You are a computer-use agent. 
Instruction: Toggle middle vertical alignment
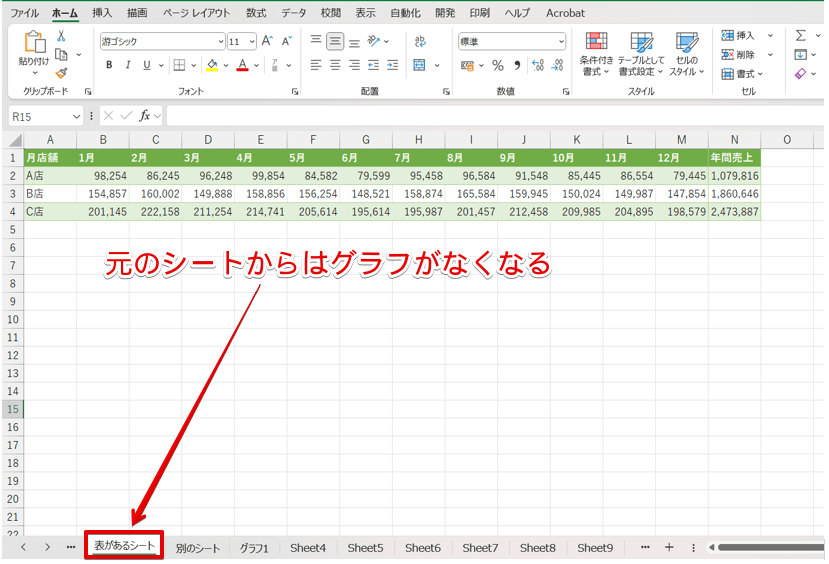(335, 41)
